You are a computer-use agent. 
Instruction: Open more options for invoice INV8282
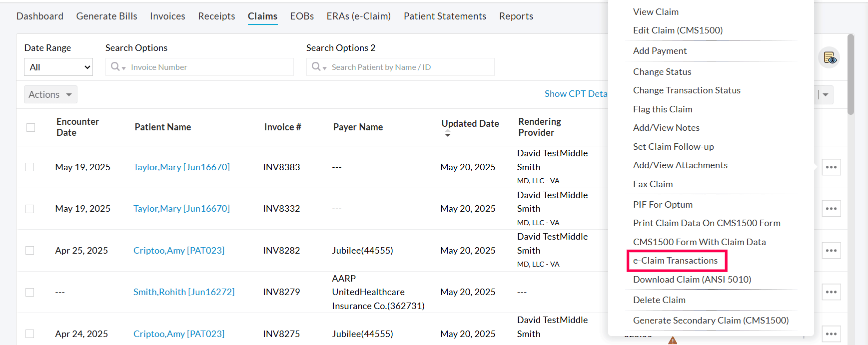831,251
